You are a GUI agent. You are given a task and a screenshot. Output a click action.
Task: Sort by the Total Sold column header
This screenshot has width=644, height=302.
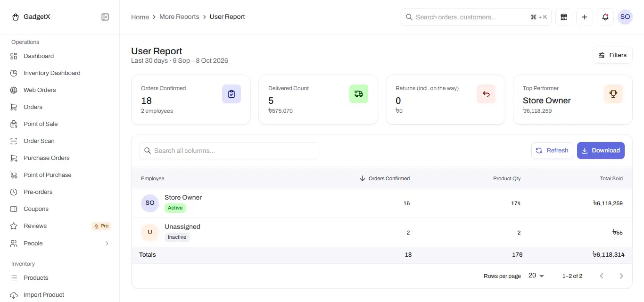(x=611, y=178)
